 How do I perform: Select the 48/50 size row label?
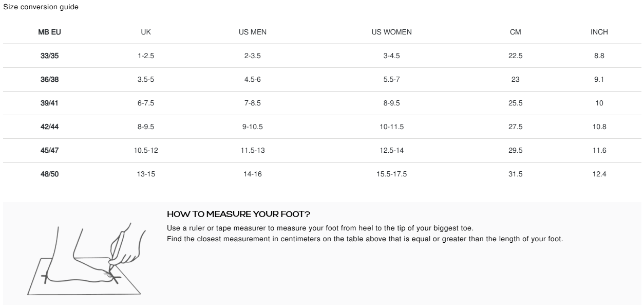pos(50,174)
